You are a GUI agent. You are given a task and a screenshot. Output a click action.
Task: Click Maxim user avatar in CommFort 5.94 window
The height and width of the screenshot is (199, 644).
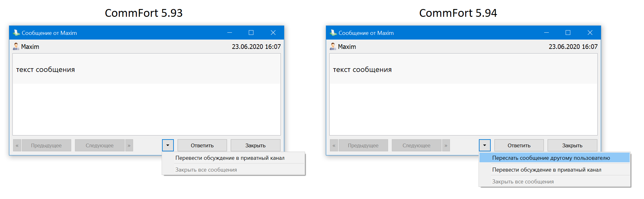pos(333,46)
